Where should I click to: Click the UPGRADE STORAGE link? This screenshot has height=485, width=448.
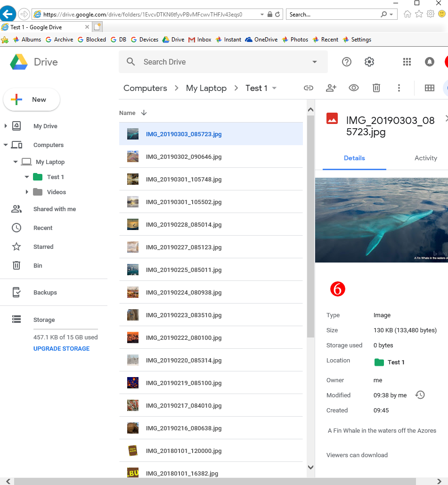[x=62, y=349]
